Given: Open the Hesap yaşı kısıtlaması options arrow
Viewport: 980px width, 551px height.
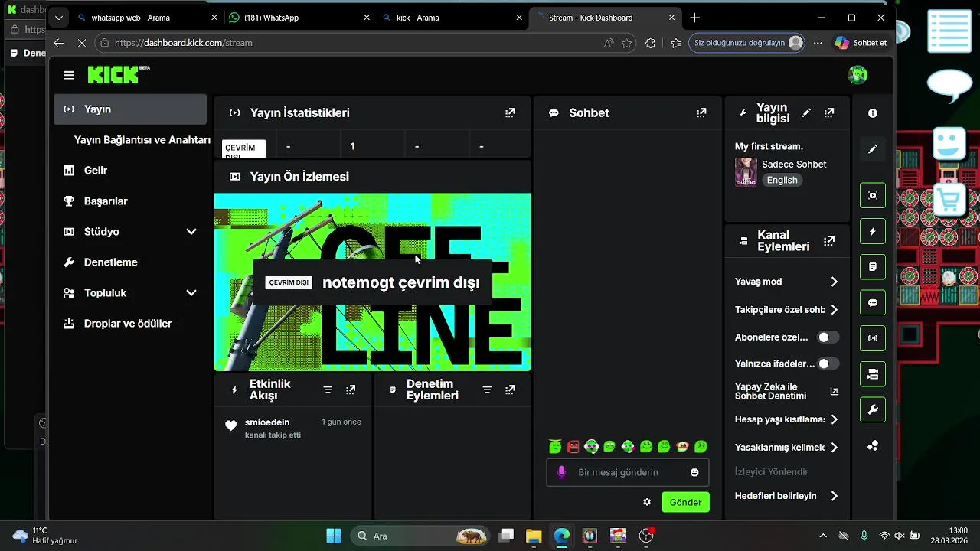Looking at the screenshot, I should [834, 419].
